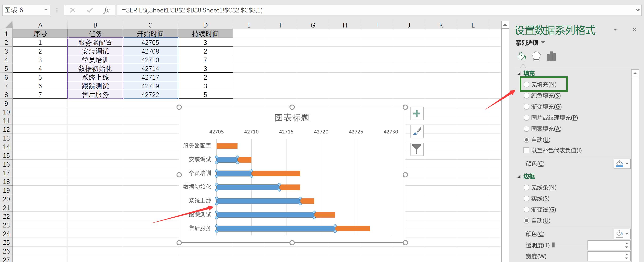644x262 pixels.
Task: Open the Effects pentagon tab icon
Action: 536,56
